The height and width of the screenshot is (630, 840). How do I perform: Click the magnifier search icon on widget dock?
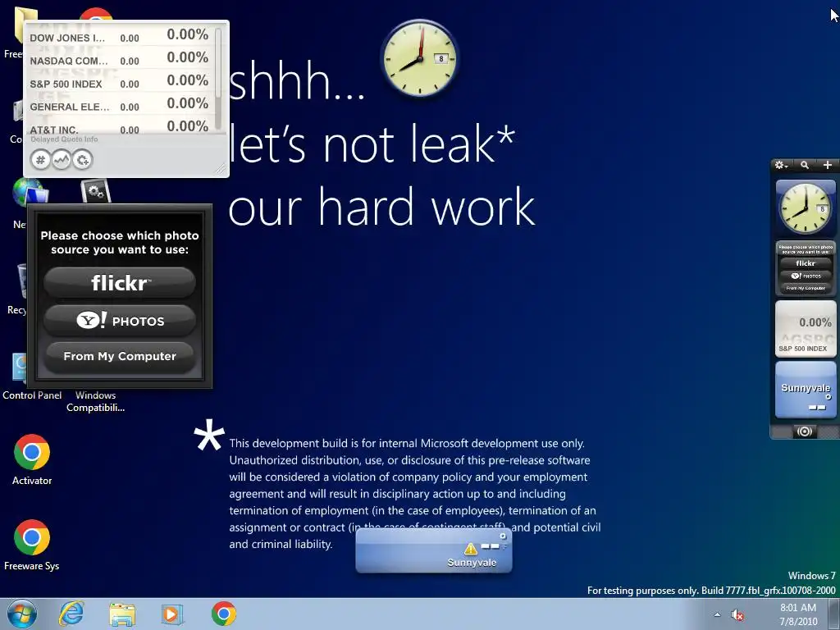pyautogui.click(x=805, y=165)
